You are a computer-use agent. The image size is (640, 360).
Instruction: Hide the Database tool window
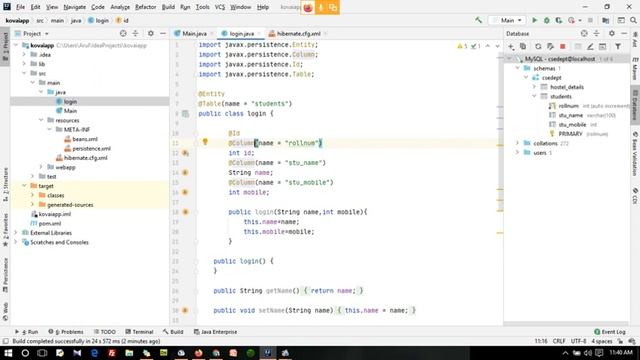(624, 33)
